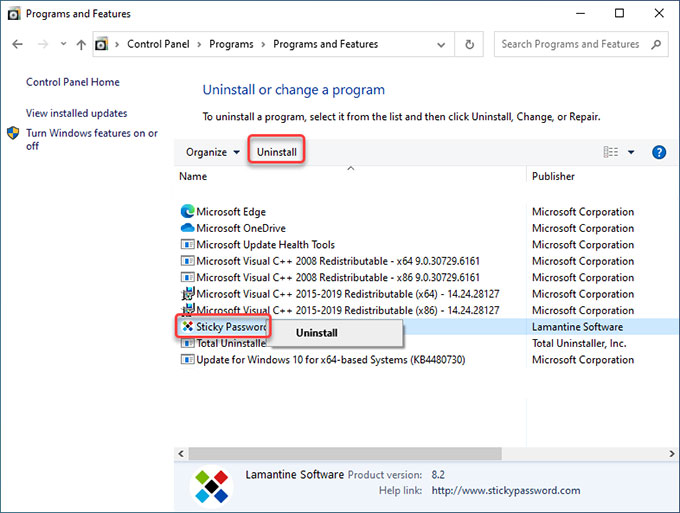Open Control Panel breadcrumb
Image resolution: width=680 pixels, height=513 pixels.
[158, 44]
